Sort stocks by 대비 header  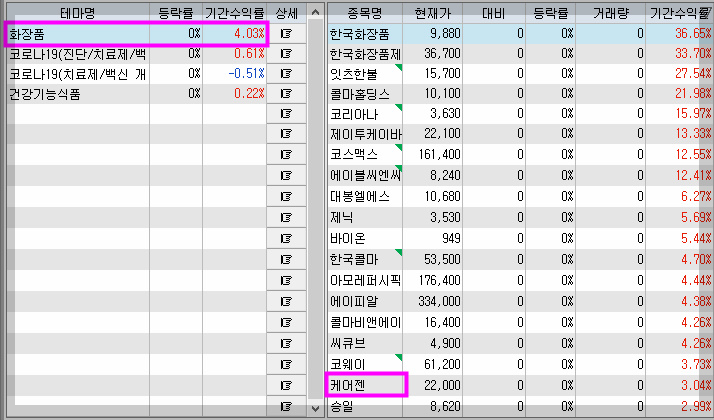pos(494,13)
